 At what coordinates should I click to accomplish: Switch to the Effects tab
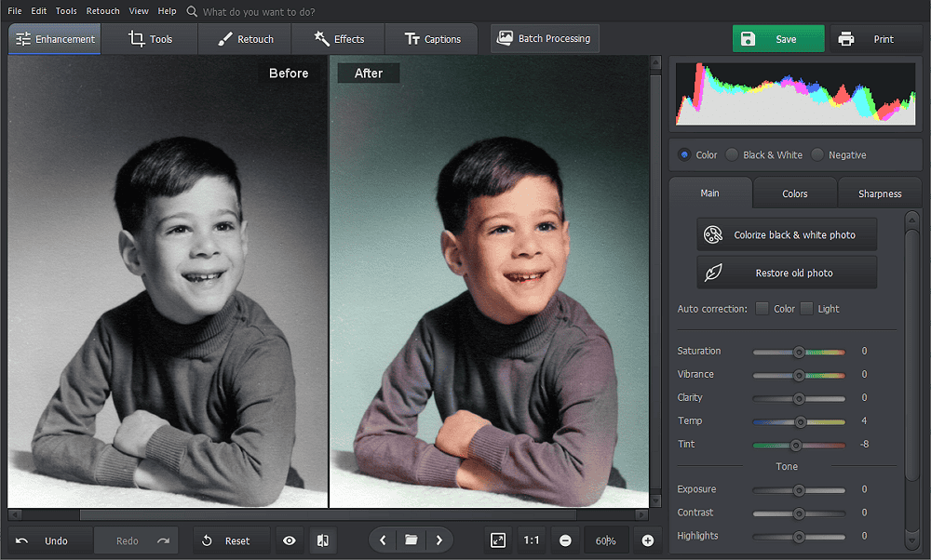(339, 39)
